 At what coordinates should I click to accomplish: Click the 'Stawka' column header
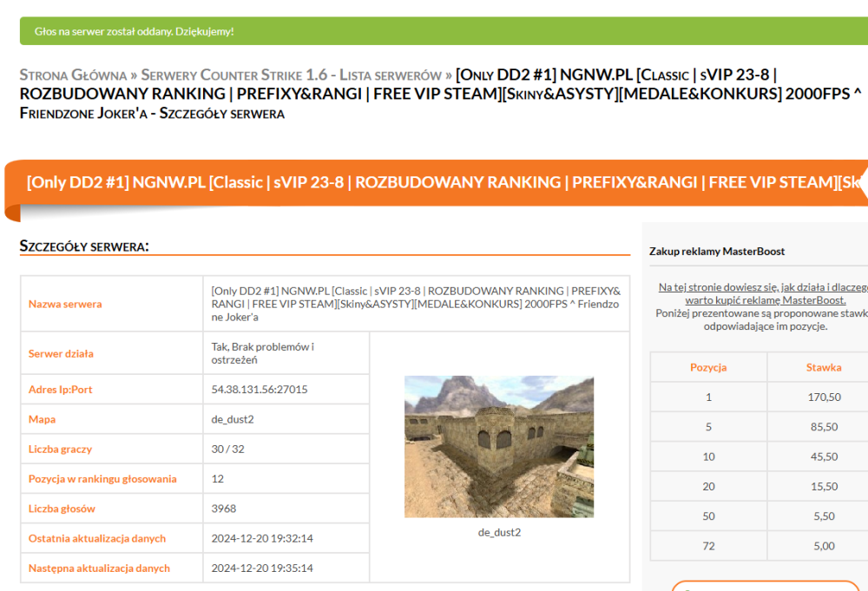click(x=824, y=367)
